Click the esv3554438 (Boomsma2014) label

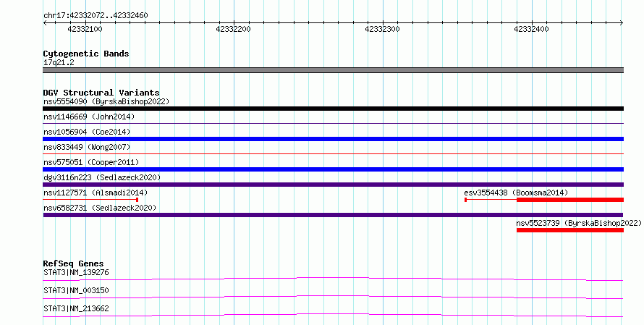(516, 193)
